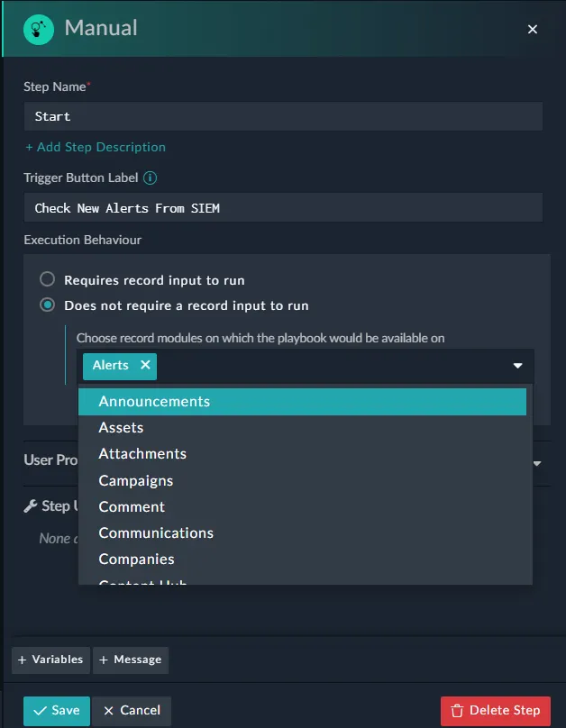
Task: Pick Attachments in the dropdown list
Action: pos(142,454)
